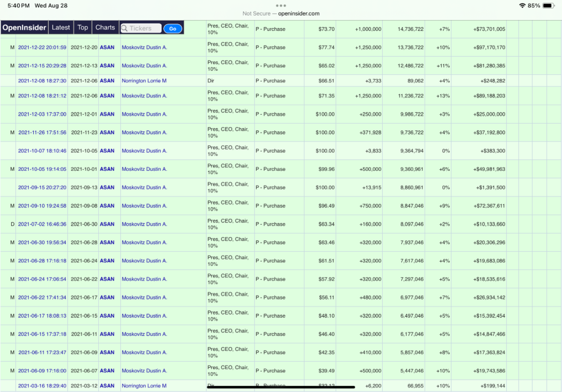Open the Latest menu tab
Screen dimensions: 562x392
click(61, 28)
